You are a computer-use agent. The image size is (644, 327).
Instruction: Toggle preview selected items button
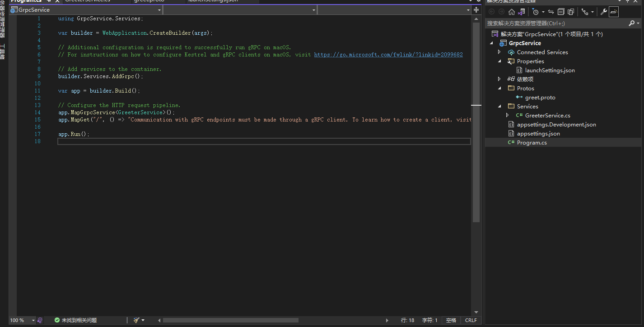coord(613,12)
